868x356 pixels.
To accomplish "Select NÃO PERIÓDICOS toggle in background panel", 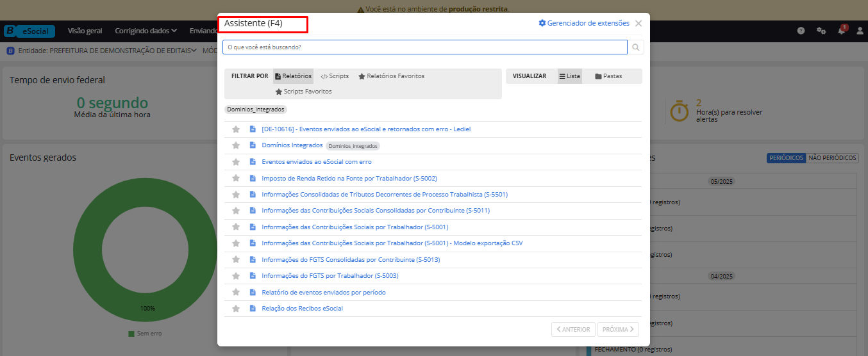I will coord(832,158).
